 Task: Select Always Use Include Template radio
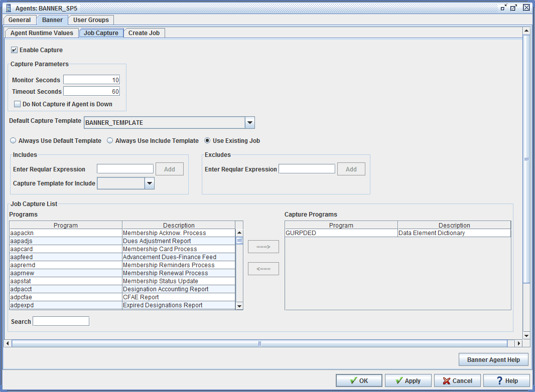[x=110, y=140]
